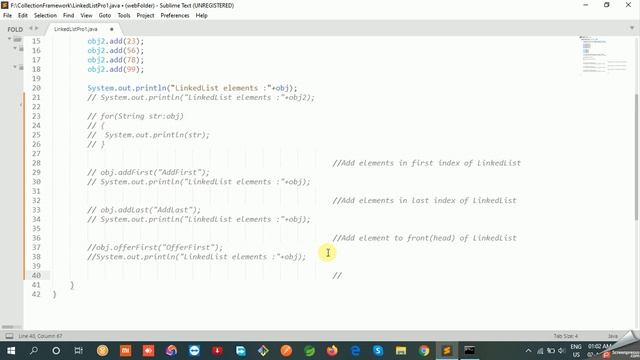Image resolution: width=640 pixels, height=360 pixels.
Task: Switch to Command Prompt taskbar icon
Action: pyautogui.click(x=469, y=351)
